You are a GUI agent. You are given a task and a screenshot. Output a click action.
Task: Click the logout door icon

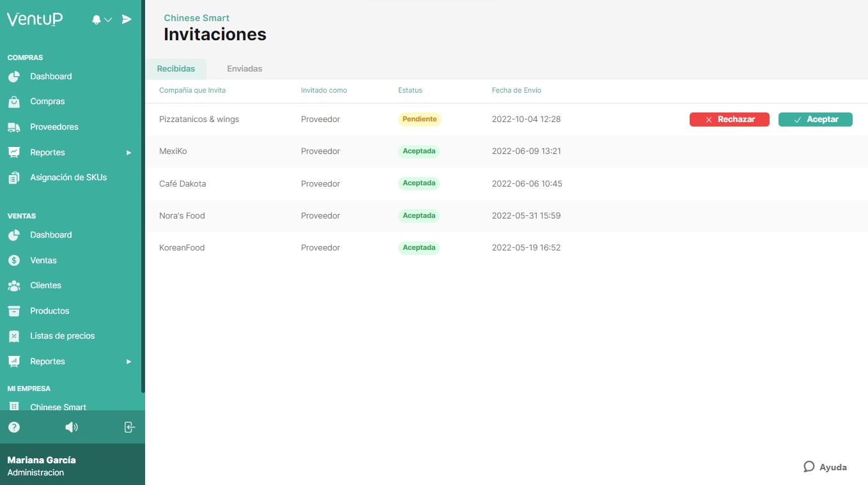(x=130, y=427)
